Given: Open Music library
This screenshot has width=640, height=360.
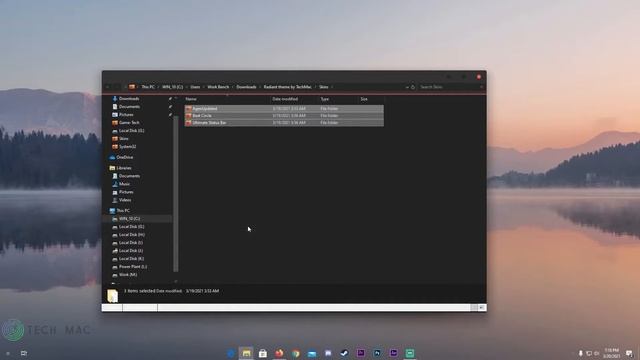Looking at the screenshot, I should [x=124, y=184].
